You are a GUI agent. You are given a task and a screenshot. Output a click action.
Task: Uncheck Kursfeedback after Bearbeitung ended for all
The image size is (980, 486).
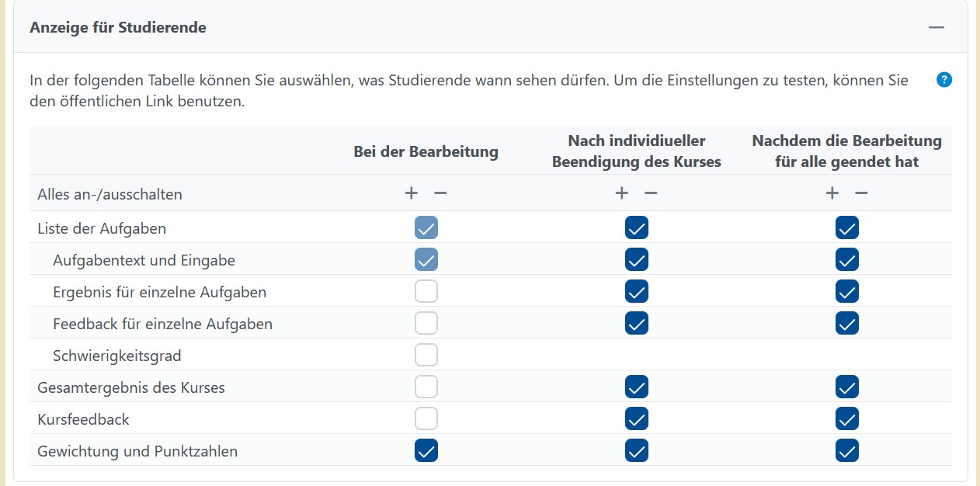847,419
